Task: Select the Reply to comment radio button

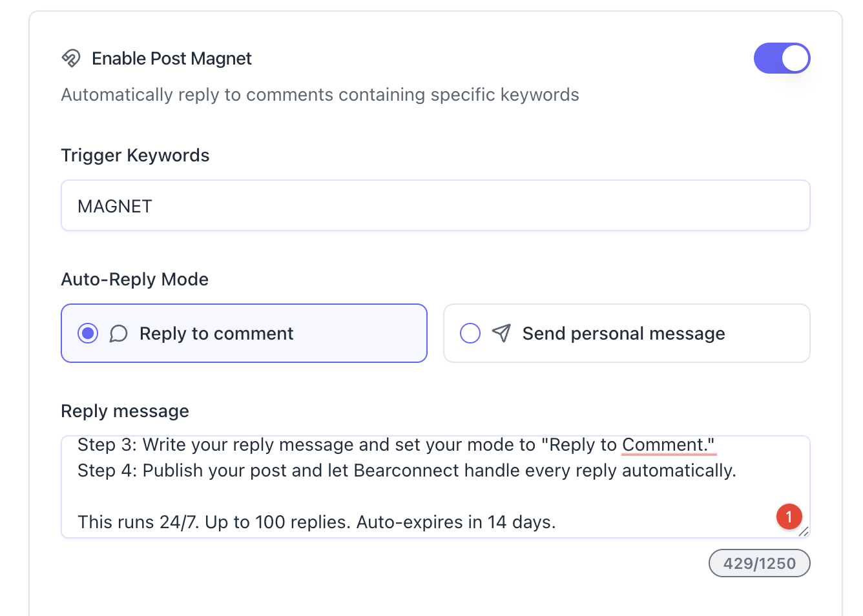Action: [88, 334]
